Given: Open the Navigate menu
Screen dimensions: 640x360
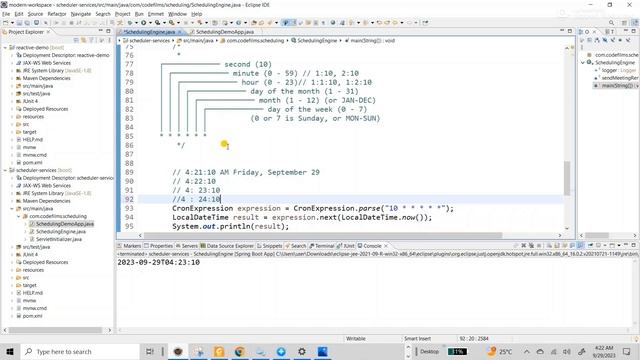Looking at the screenshot, I should pos(81,14).
